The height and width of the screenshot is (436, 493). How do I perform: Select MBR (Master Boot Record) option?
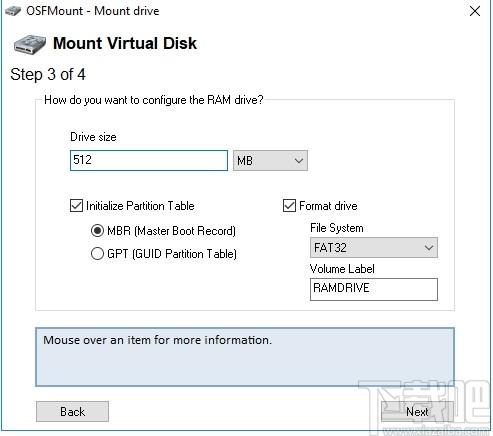point(97,231)
